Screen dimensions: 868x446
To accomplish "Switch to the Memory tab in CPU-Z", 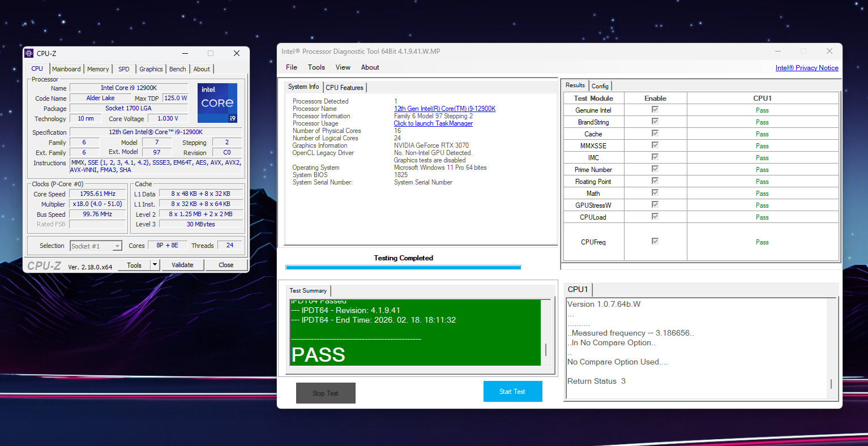I will (x=98, y=69).
